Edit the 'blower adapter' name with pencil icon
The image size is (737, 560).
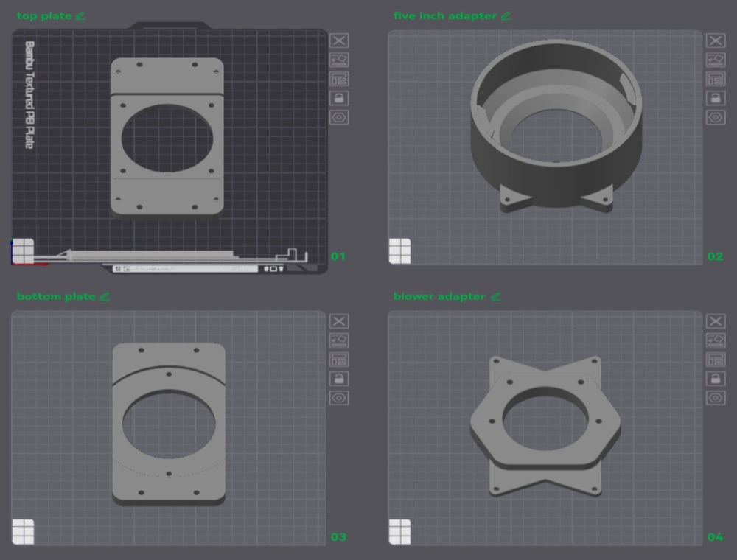pos(495,296)
